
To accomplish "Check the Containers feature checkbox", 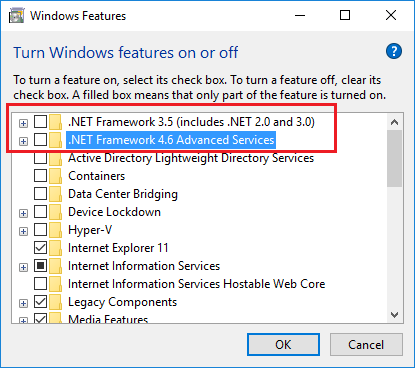I will [40, 176].
